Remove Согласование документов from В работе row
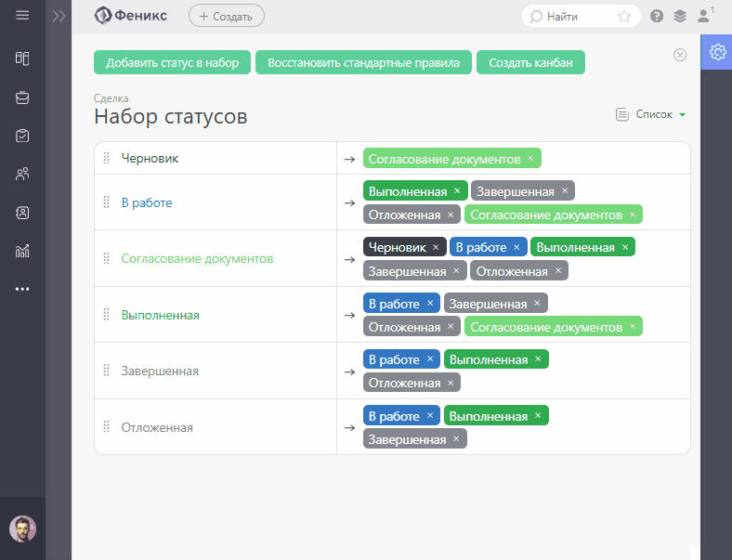The height and width of the screenshot is (560, 732). 633,215
